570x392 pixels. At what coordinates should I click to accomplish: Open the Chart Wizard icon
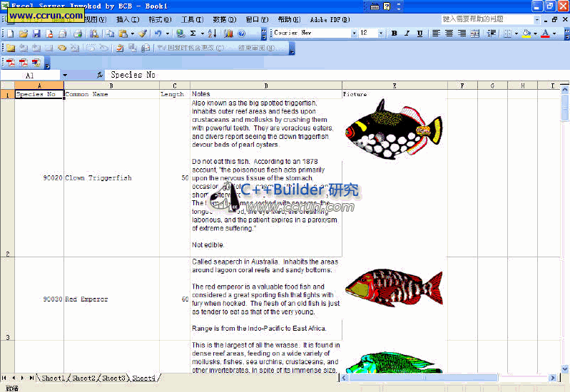(x=228, y=33)
